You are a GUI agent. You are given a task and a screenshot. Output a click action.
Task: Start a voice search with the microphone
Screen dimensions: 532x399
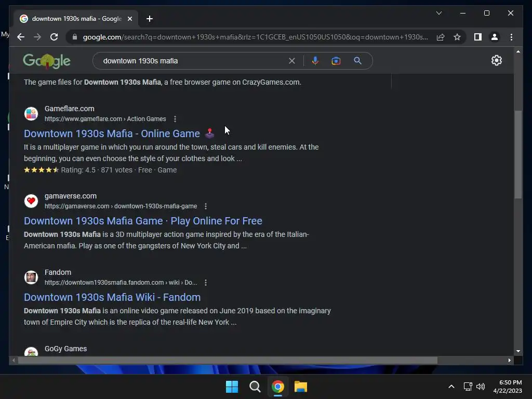[x=315, y=61]
